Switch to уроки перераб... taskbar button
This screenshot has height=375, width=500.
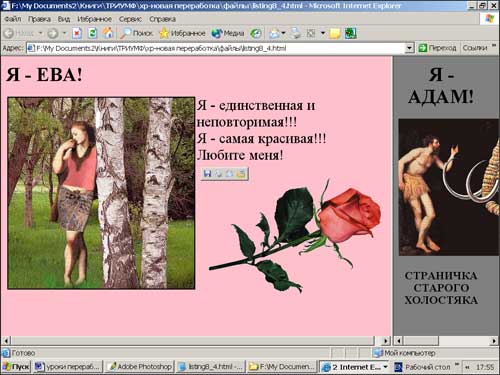[x=68, y=367]
